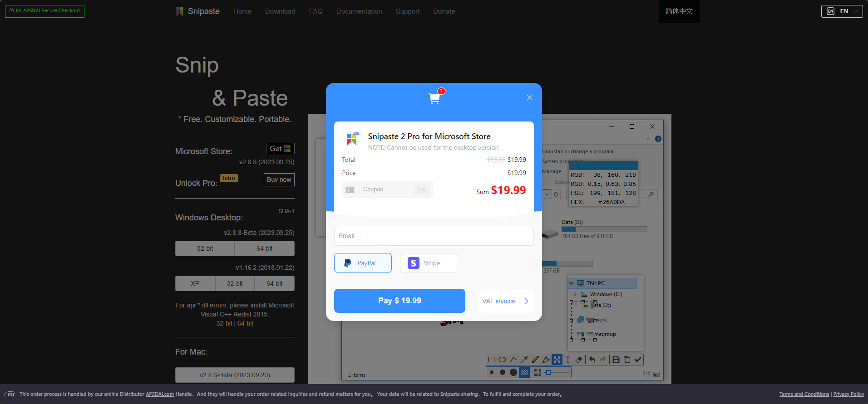Open the FAQ nav item
Viewport: 868px width, 404px height.
click(316, 11)
